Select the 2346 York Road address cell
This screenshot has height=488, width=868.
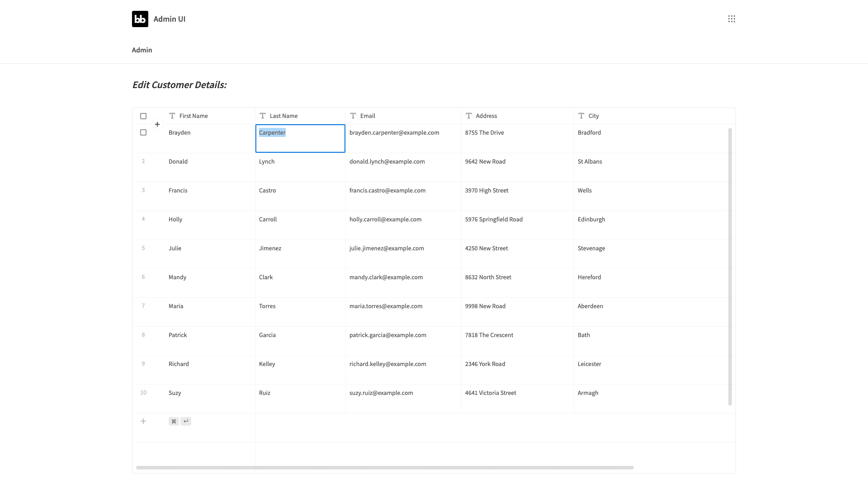[518, 370]
